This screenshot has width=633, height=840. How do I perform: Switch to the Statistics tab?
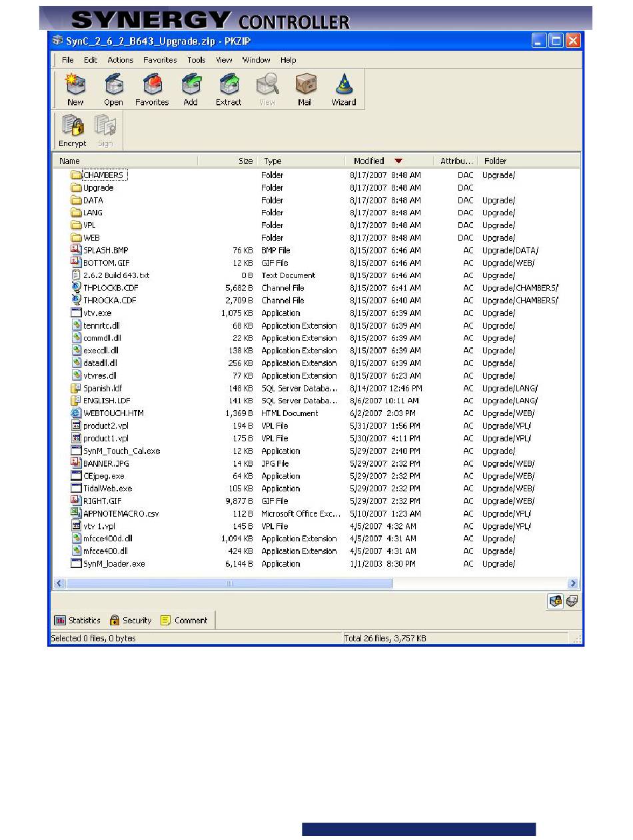[78, 621]
